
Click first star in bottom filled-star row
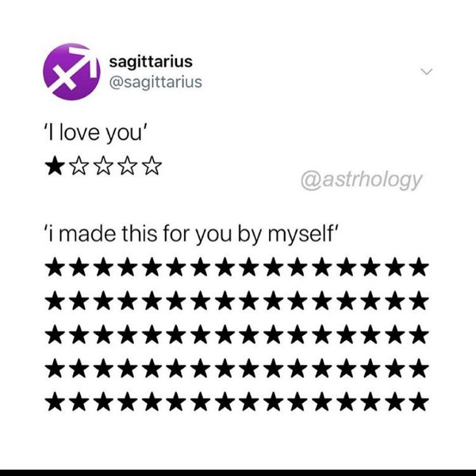click(x=55, y=401)
